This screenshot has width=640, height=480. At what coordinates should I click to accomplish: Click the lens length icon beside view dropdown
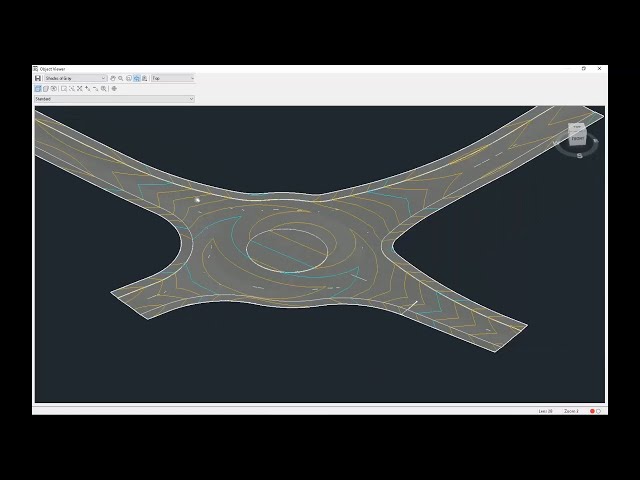(x=144, y=78)
